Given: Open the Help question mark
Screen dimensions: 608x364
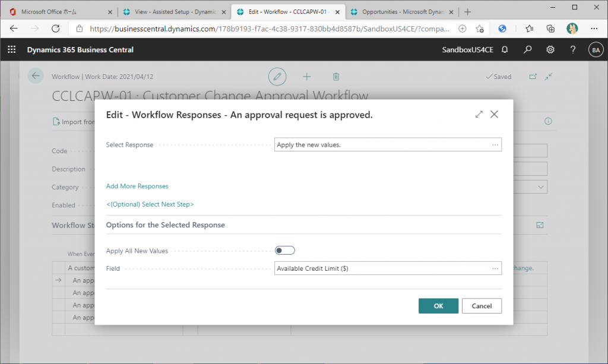Looking at the screenshot, I should click(573, 50).
